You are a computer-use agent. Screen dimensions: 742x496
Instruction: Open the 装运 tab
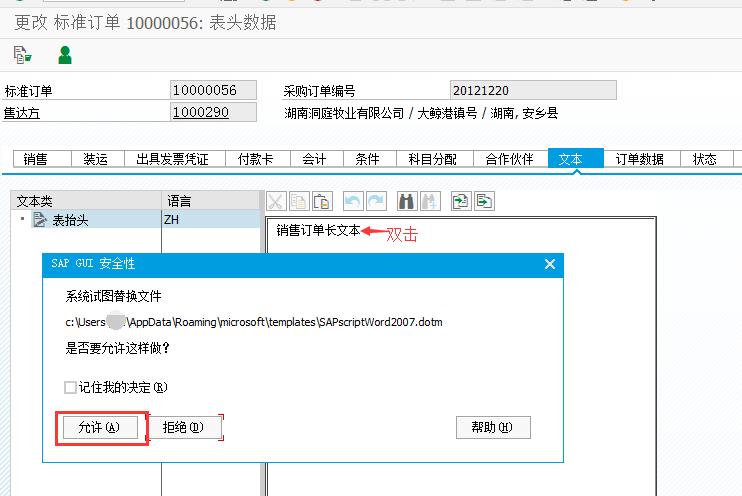[98, 159]
